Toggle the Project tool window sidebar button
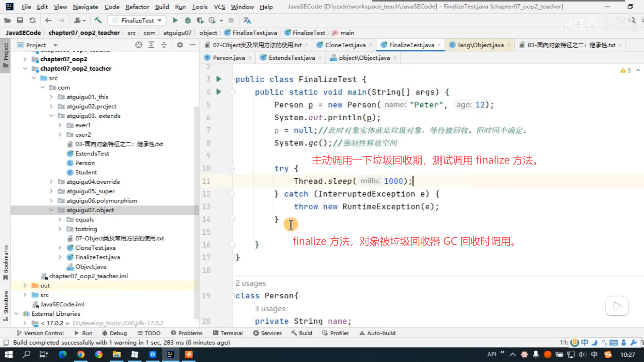The height and width of the screenshot is (362, 644). coord(5,55)
